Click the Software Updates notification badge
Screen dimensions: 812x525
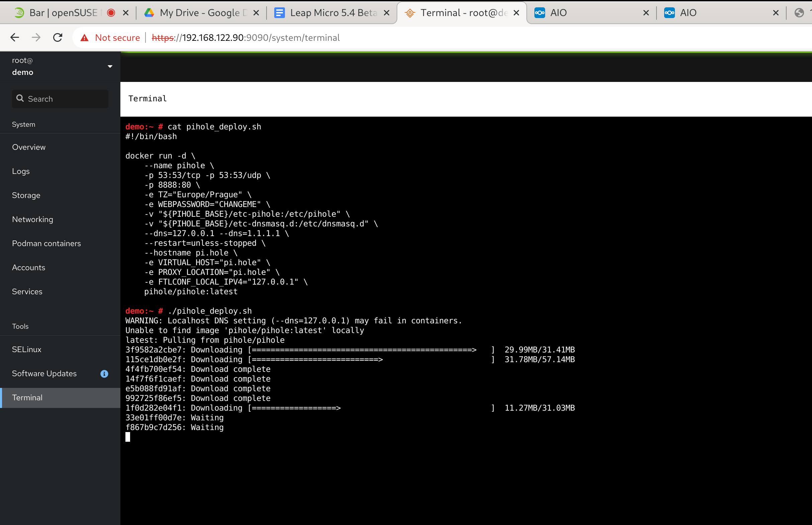(104, 374)
